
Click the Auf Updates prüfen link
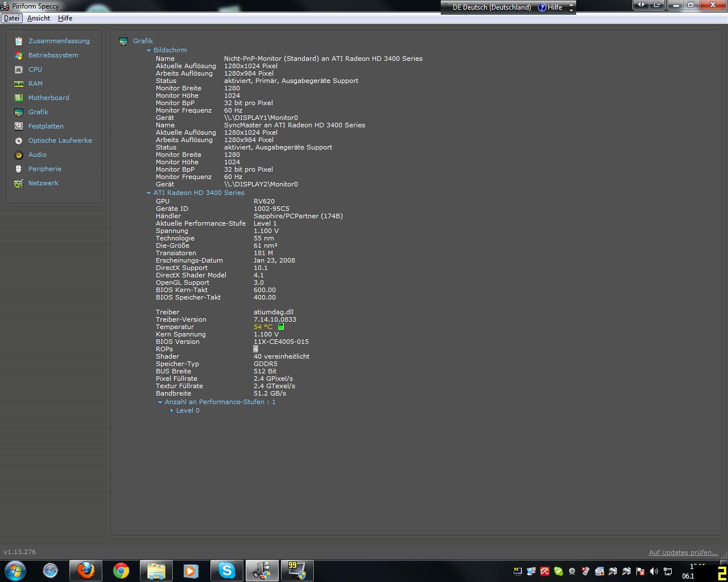point(683,552)
